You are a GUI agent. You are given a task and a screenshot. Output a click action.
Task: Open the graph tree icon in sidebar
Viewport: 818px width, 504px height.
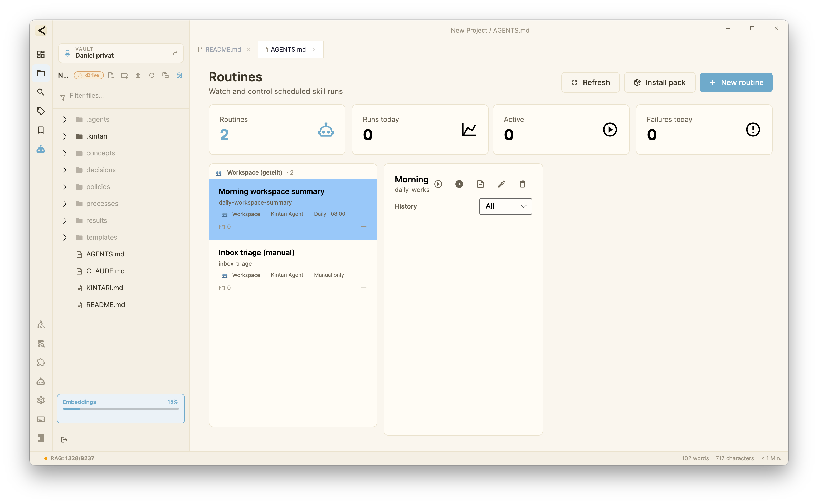(x=41, y=325)
